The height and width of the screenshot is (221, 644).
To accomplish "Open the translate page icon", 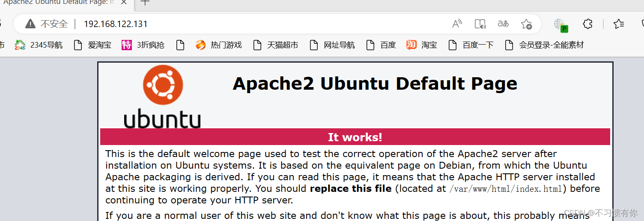I will pyautogui.click(x=503, y=24).
